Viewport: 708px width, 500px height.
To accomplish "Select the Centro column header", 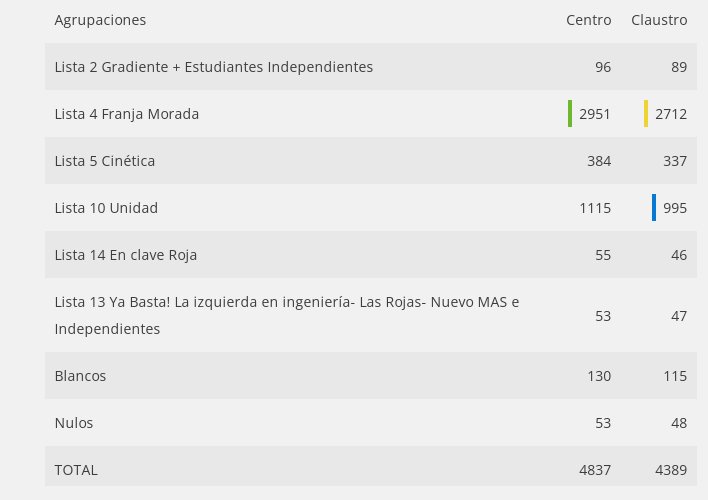I will pyautogui.click(x=589, y=20).
